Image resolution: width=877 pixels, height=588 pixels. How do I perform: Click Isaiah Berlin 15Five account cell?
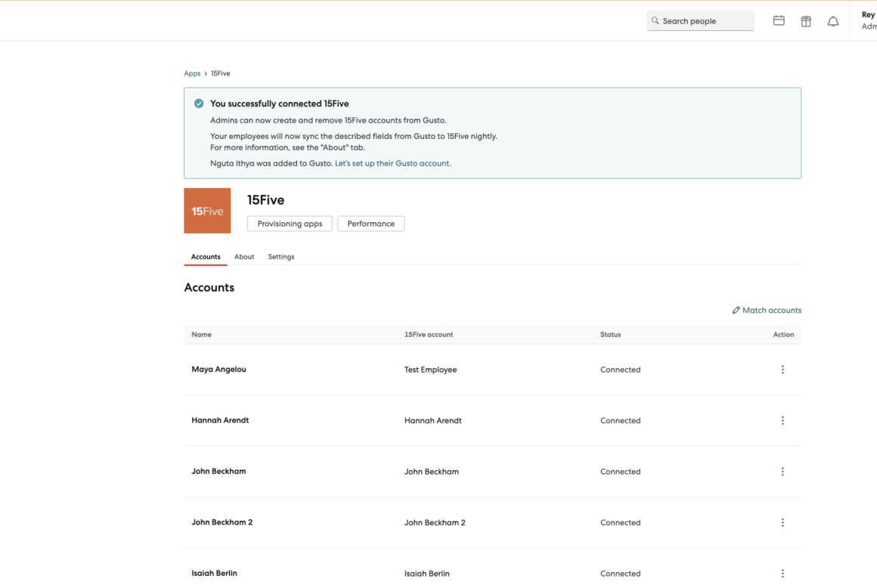coord(426,574)
